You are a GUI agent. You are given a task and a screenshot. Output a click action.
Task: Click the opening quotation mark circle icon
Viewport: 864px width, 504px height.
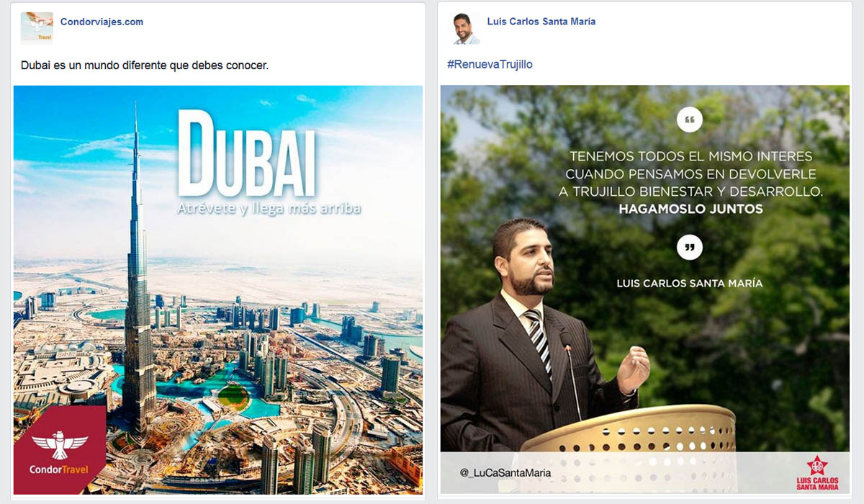(690, 120)
